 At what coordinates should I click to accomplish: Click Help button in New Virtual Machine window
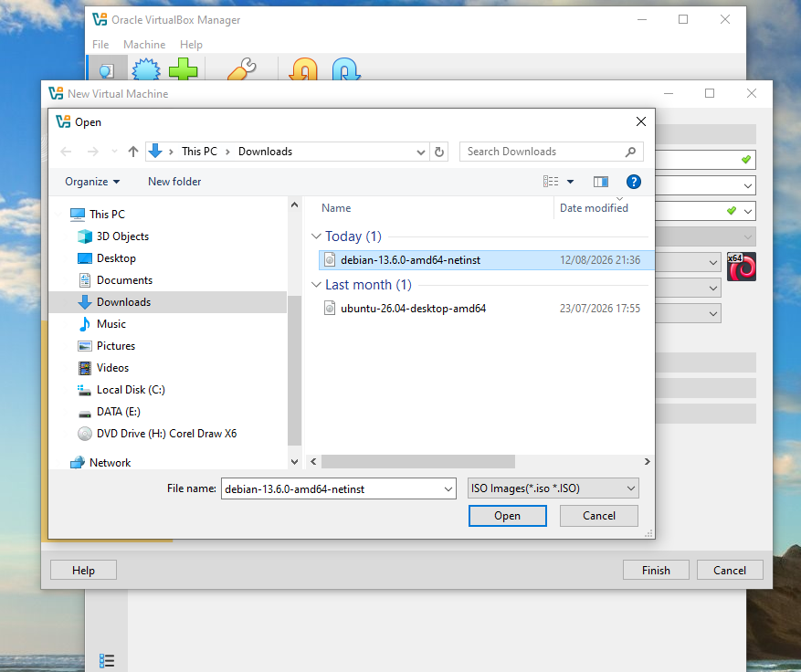(83, 570)
